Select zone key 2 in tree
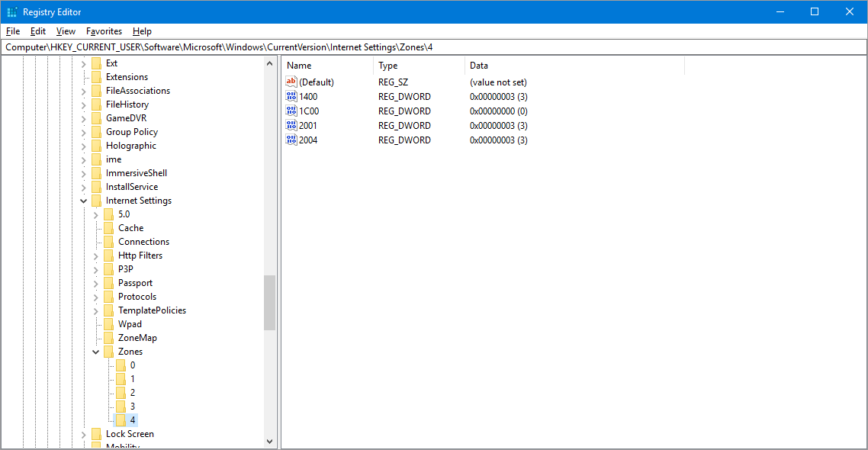868x450 pixels. (x=132, y=393)
